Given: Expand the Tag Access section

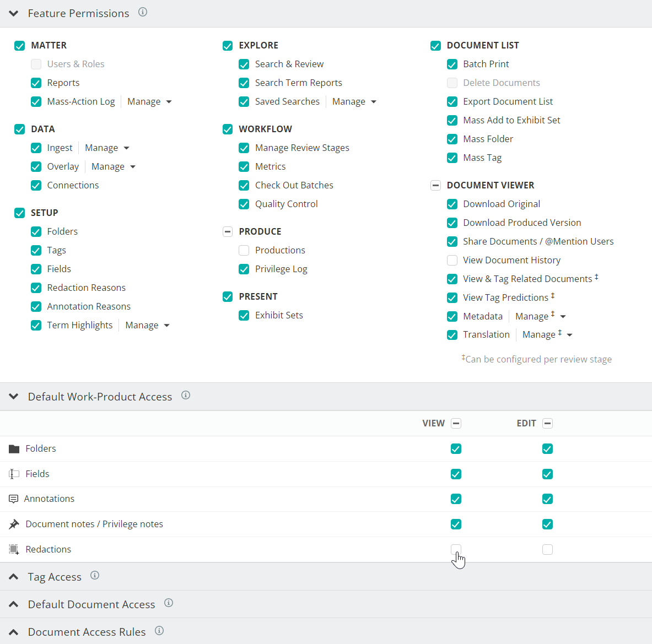Looking at the screenshot, I should 14,577.
